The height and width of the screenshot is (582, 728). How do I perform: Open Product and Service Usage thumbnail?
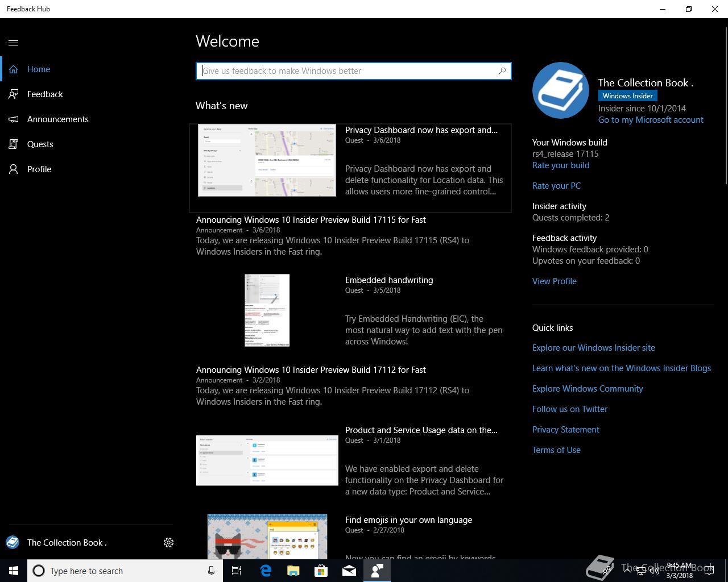(267, 460)
